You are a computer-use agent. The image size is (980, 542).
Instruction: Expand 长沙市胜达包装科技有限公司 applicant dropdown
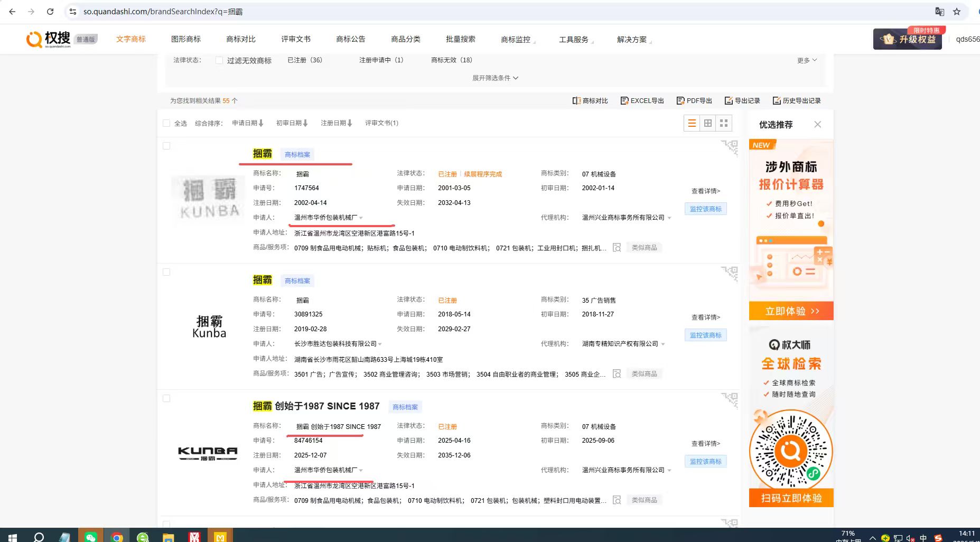(380, 344)
